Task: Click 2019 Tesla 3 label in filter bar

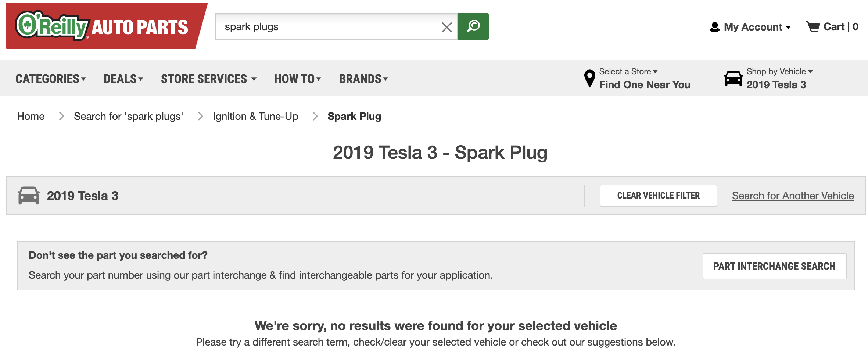Action: (x=83, y=196)
